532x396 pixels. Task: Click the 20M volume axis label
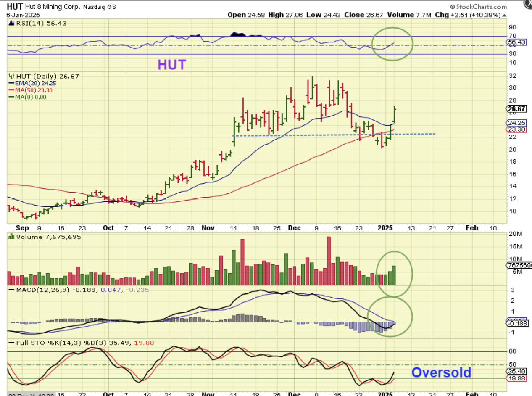[x=515, y=234]
